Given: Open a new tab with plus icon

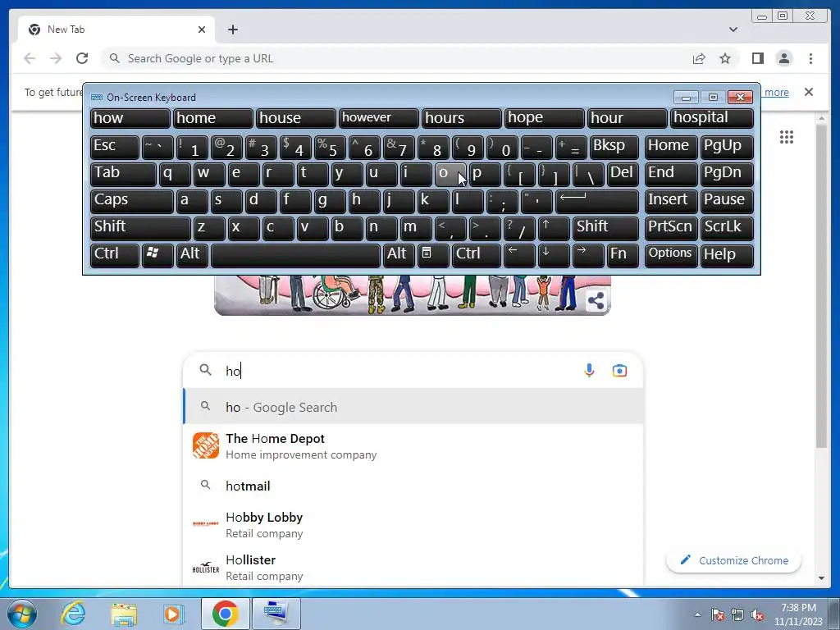Looking at the screenshot, I should pos(232,30).
